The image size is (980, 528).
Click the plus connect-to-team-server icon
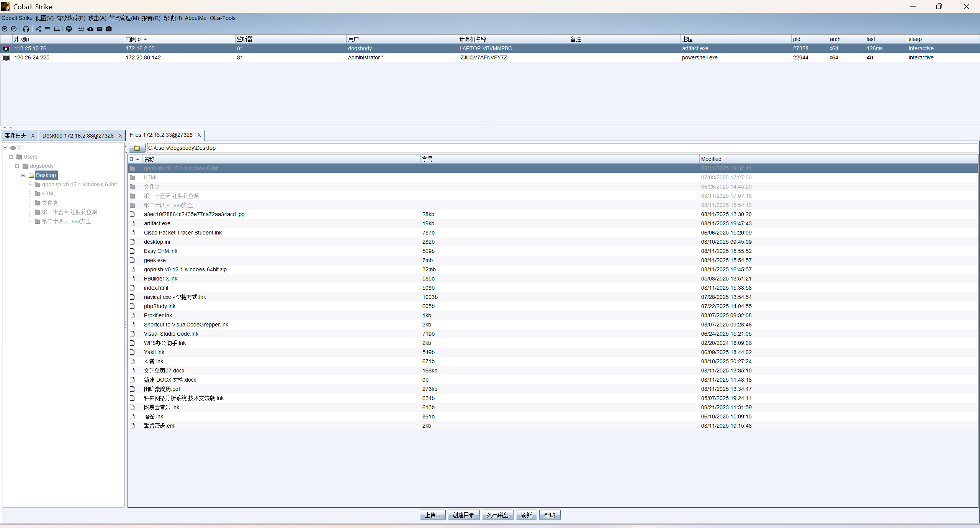[x=5, y=29]
